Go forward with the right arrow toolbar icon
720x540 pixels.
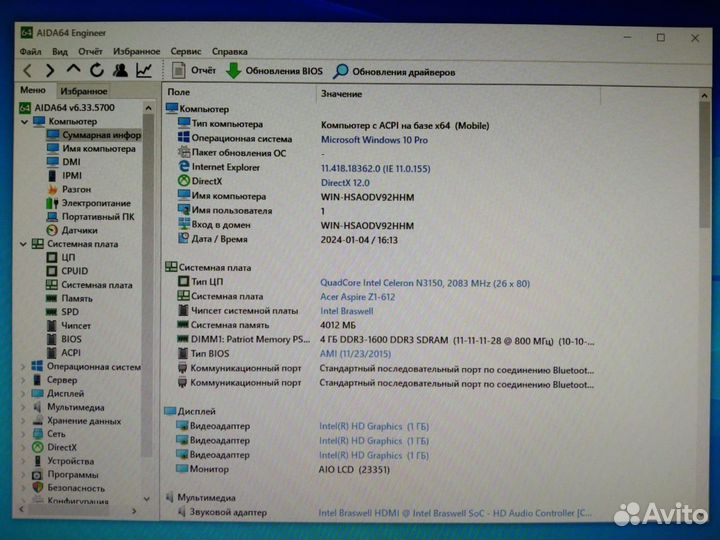coord(50,70)
